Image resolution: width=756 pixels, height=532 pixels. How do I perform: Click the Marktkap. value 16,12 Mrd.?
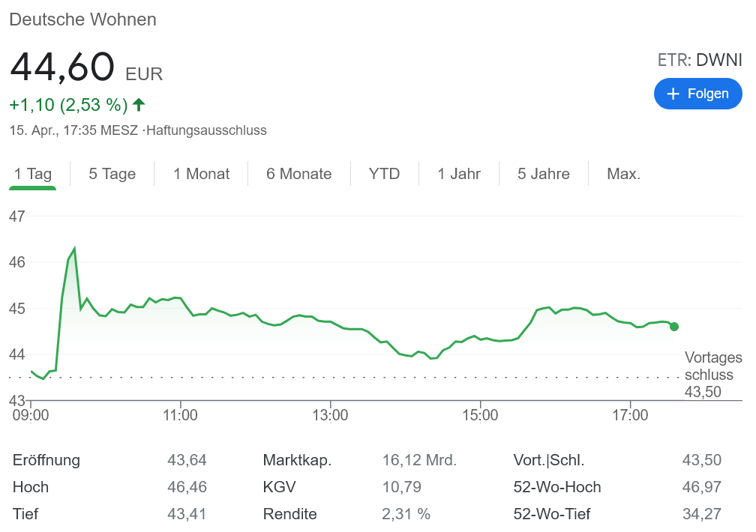point(418,460)
